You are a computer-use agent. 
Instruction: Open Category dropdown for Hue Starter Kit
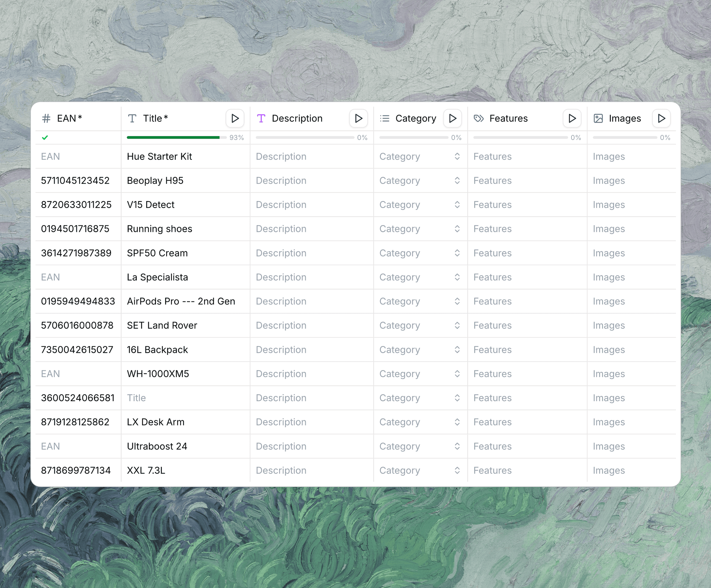(x=457, y=157)
